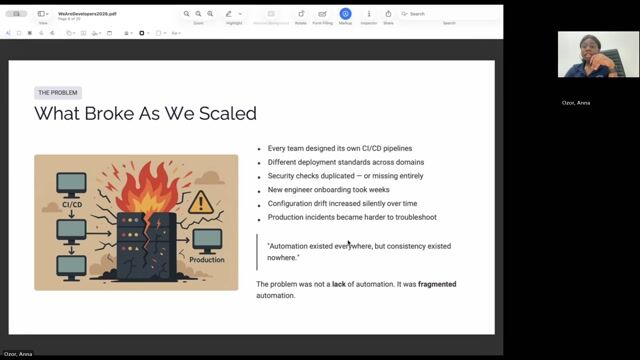The height and width of the screenshot is (360, 640).
Task: Click the burning server illustration
Action: 136,222
